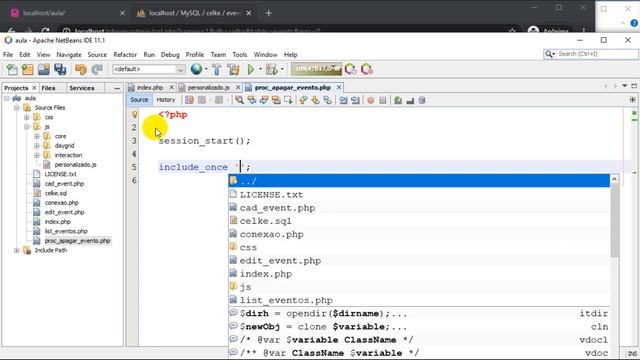Expand the Include Path node

pyautogui.click(x=17, y=250)
